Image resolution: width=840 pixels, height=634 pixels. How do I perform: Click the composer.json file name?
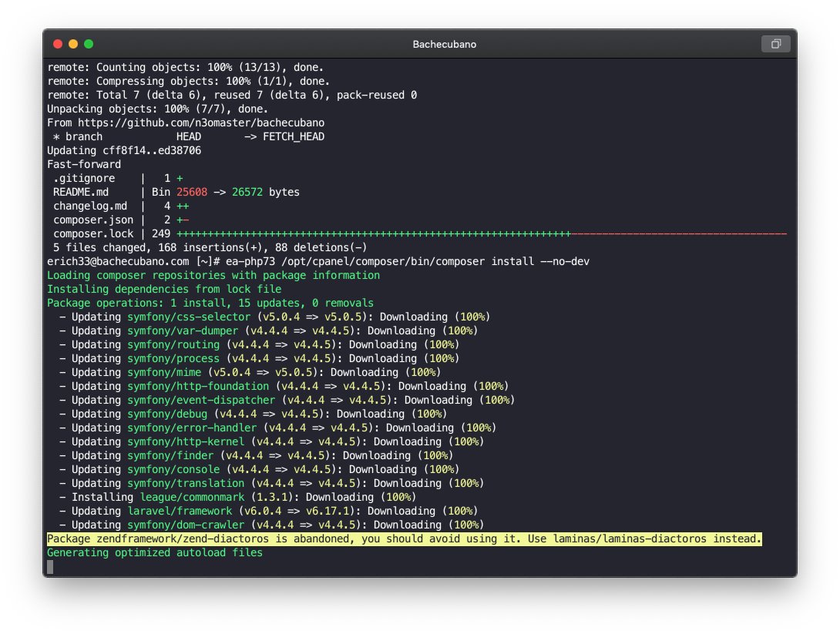[x=93, y=220]
